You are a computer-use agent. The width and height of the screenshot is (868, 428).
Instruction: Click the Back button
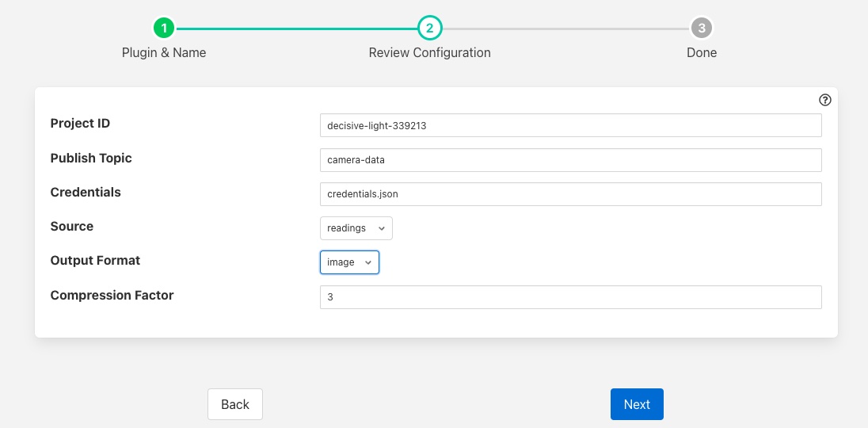click(235, 404)
